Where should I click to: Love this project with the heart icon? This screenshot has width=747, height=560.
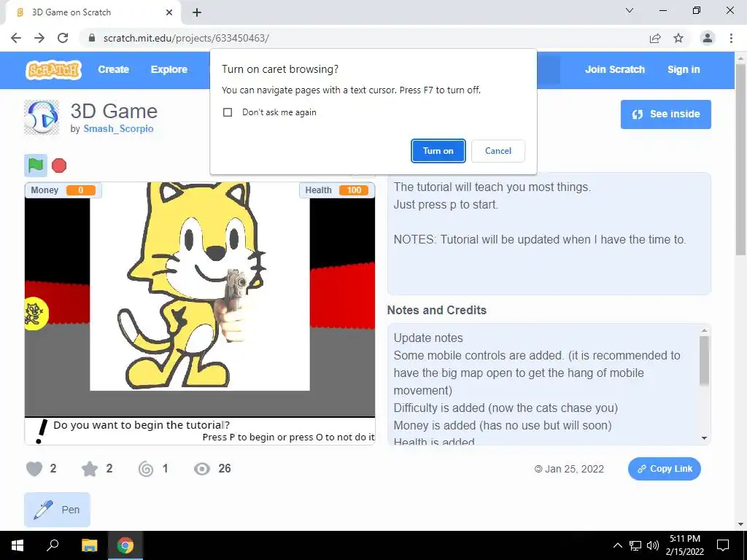point(34,469)
